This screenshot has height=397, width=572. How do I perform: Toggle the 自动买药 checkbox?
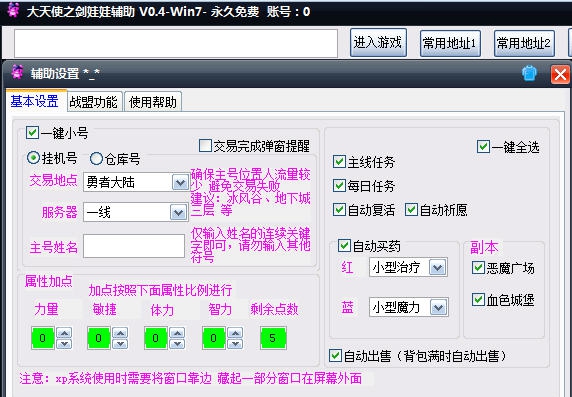point(344,246)
